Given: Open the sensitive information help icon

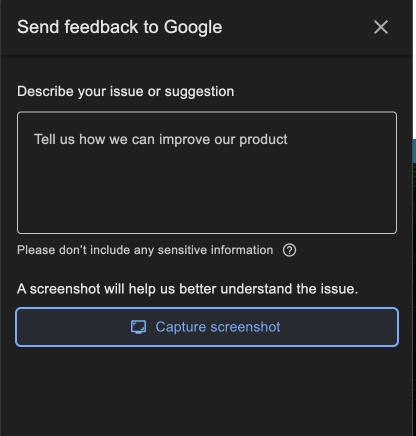Looking at the screenshot, I should click(x=289, y=250).
